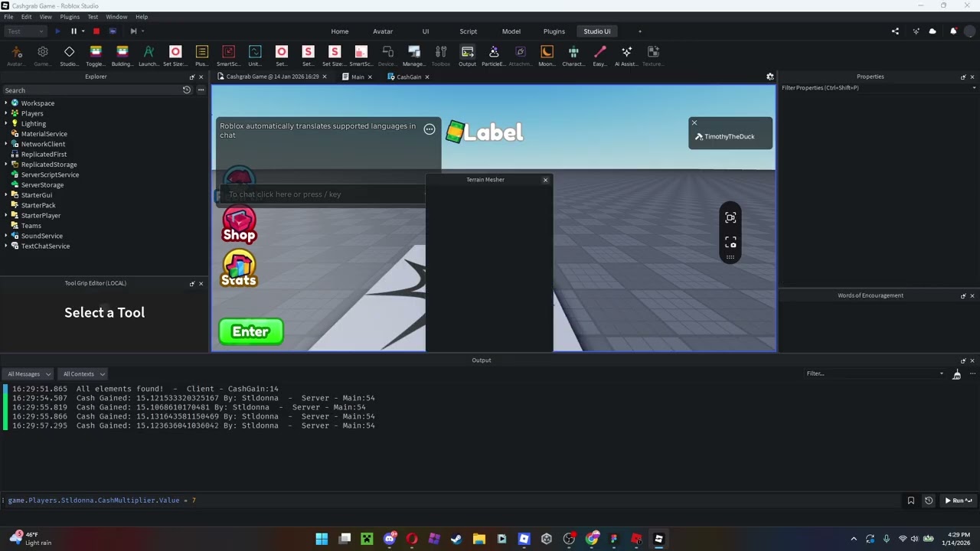The height and width of the screenshot is (551, 980).
Task: Open the AI Assistant sparkle icon
Action: (626, 56)
